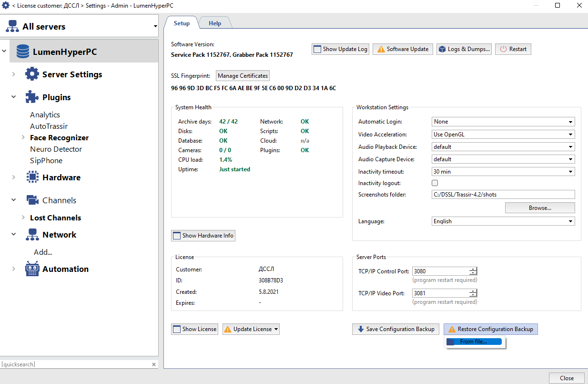
Task: Click the Channels camera icon
Action: 32,200
